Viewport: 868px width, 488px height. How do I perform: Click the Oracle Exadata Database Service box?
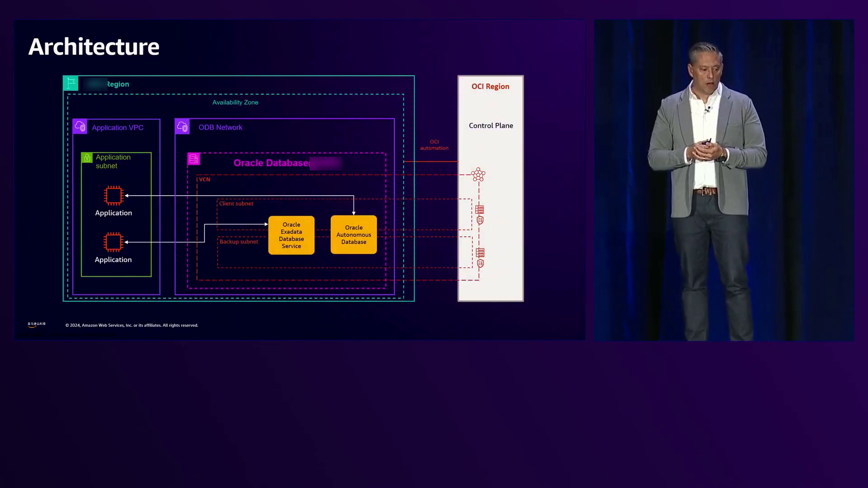(x=291, y=235)
